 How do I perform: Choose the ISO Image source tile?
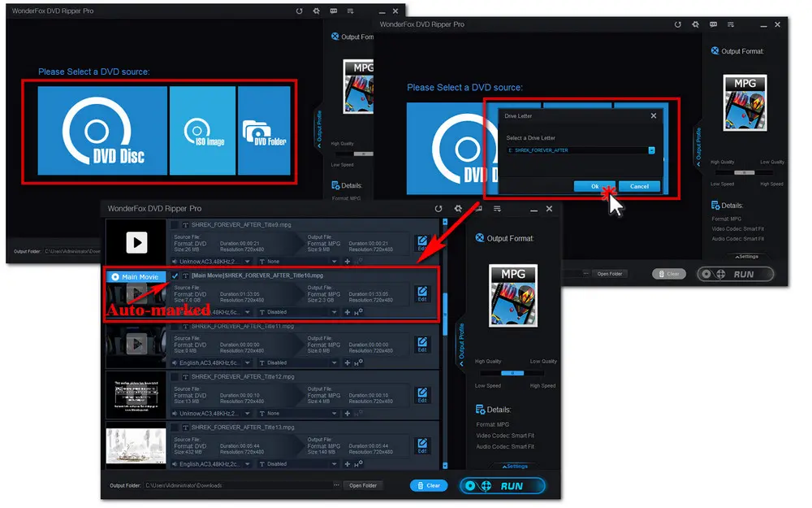(x=202, y=130)
